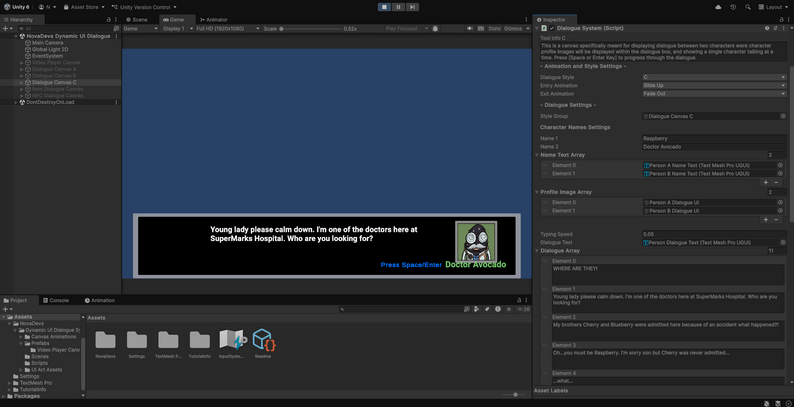
Task: Pause play mode with the Pause button
Action: (398, 7)
